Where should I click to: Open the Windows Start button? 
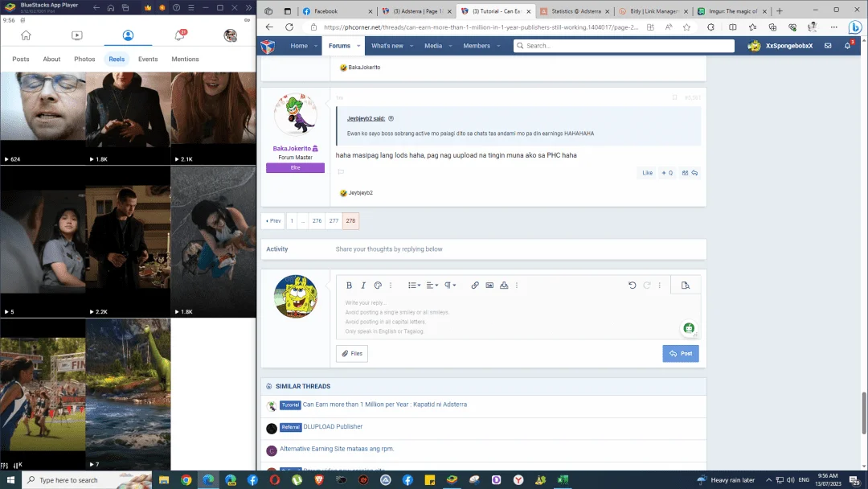pyautogui.click(x=10, y=479)
